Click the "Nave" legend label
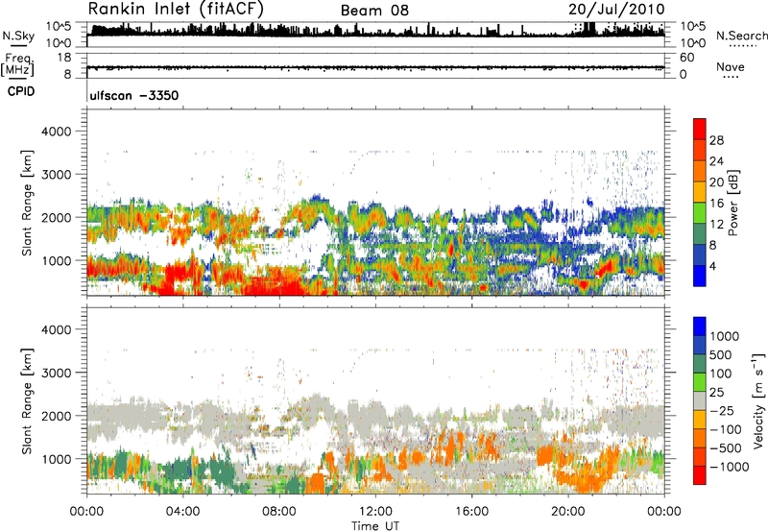This screenshot has width=768, height=532. tap(731, 66)
